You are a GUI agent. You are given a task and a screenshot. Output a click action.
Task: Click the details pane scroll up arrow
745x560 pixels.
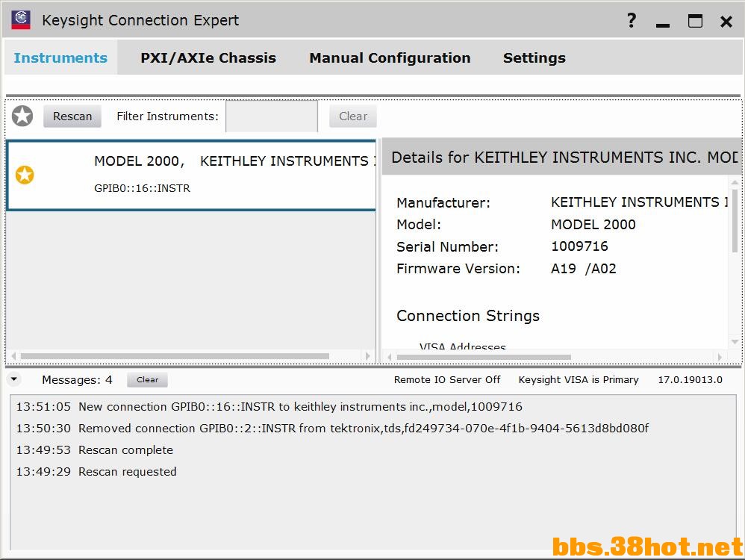point(735,182)
